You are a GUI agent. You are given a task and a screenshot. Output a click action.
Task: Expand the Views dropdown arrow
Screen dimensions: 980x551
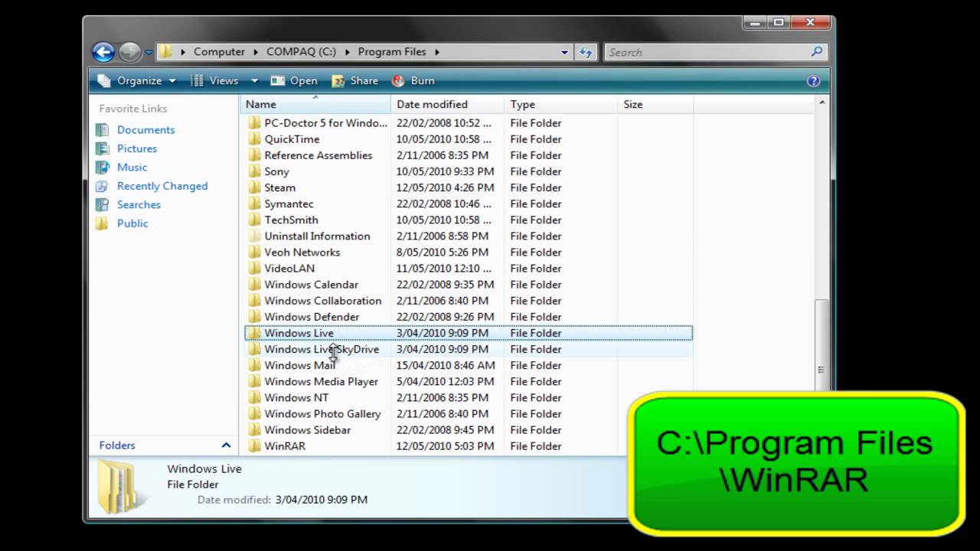[x=254, y=80]
